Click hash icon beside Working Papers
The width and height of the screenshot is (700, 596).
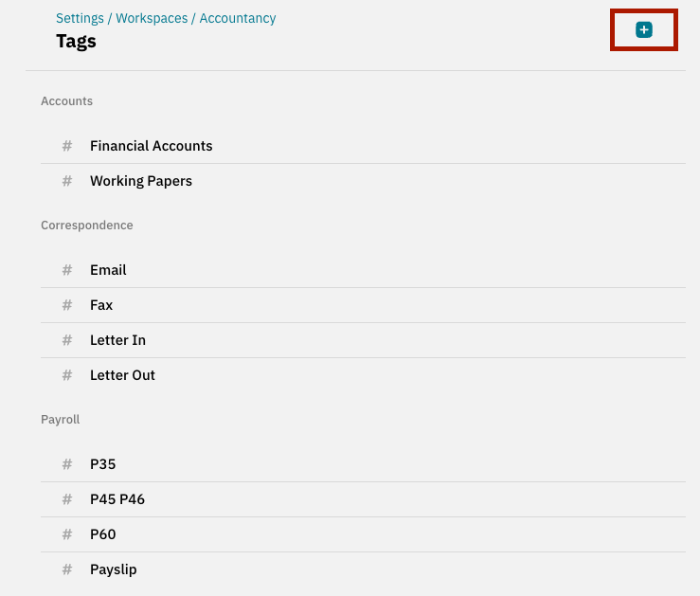click(67, 181)
